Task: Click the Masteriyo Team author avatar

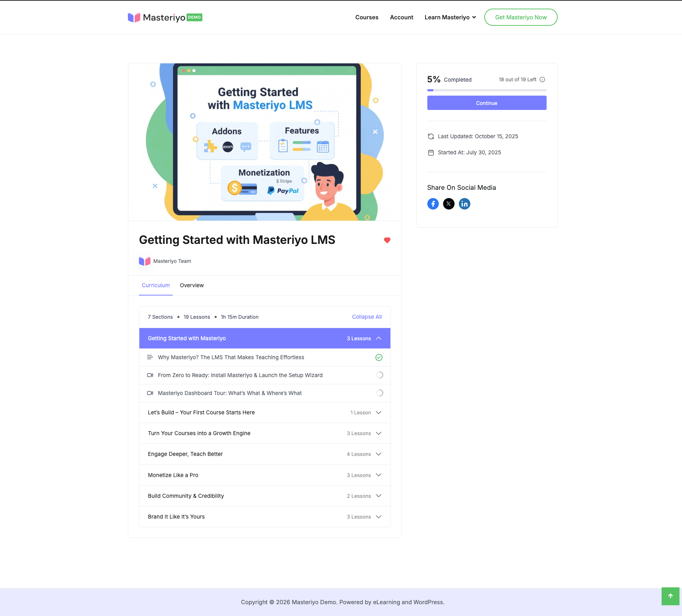Action: pyautogui.click(x=145, y=261)
